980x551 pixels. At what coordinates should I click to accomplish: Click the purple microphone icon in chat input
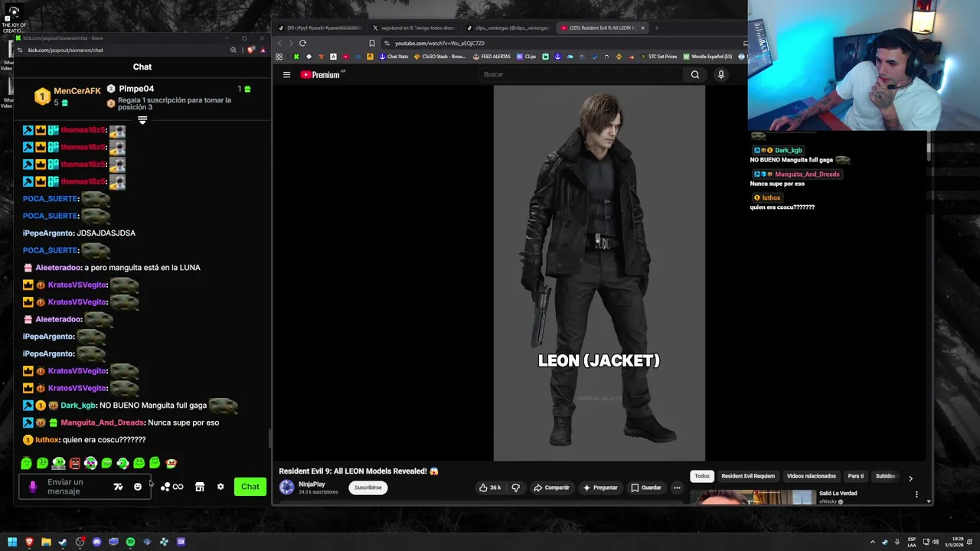tap(33, 487)
